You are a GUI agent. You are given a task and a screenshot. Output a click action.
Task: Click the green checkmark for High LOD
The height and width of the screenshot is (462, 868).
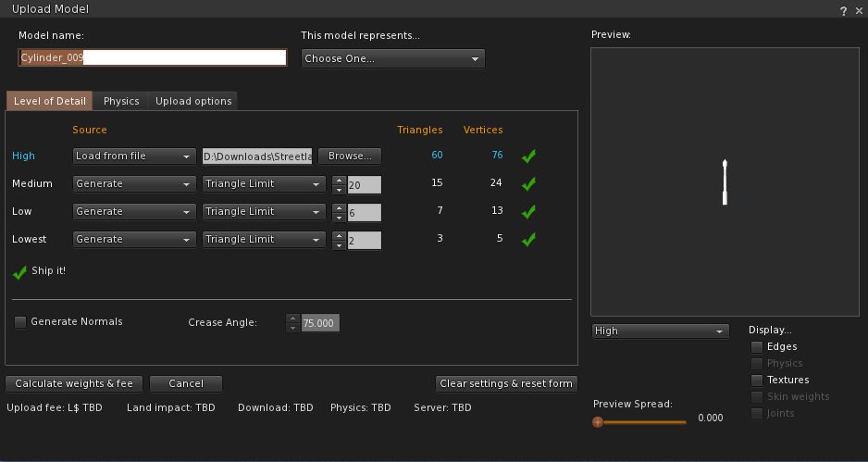(x=528, y=156)
